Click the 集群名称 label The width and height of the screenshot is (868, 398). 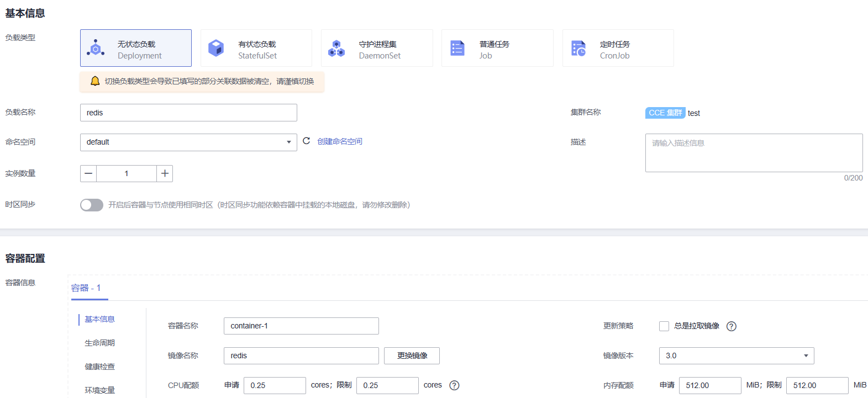(586, 112)
